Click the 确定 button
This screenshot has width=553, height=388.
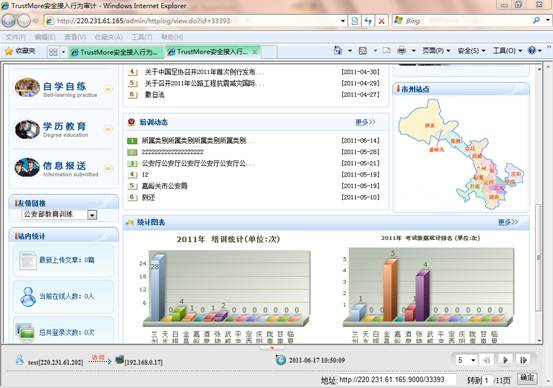pos(527,378)
